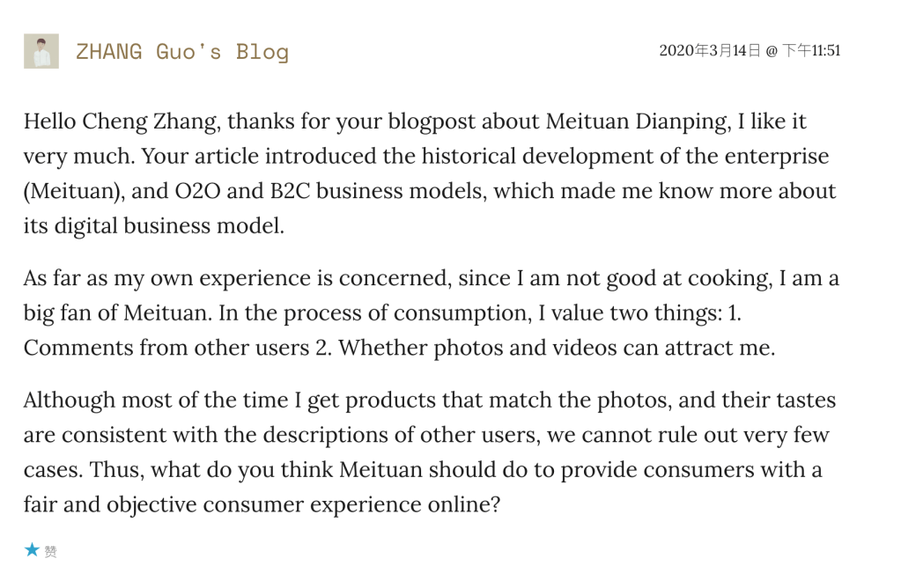Image resolution: width=901 pixels, height=588 pixels.
Task: Click the blue star like icon
Action: pyautogui.click(x=32, y=550)
